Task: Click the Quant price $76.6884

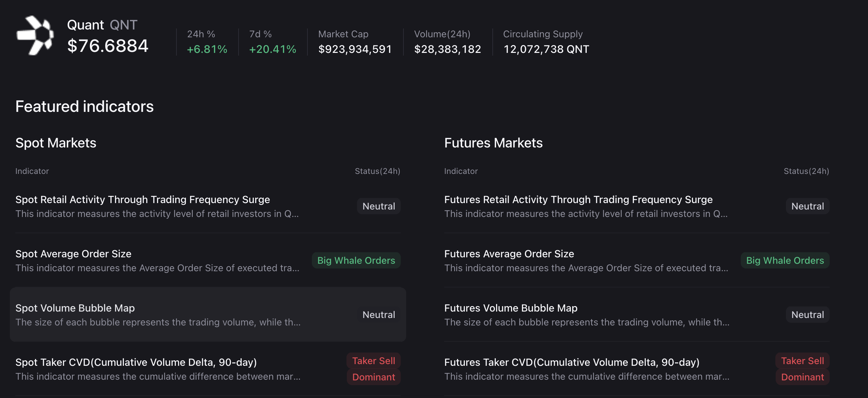Action: click(108, 46)
